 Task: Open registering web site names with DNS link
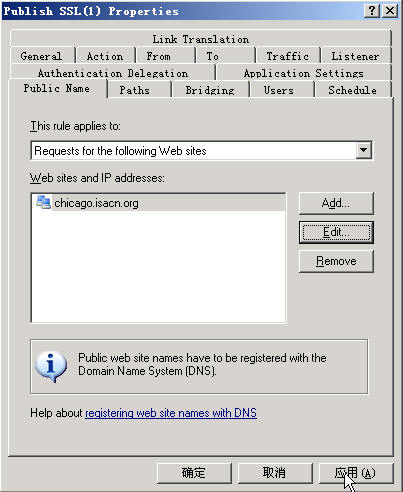pos(171,413)
